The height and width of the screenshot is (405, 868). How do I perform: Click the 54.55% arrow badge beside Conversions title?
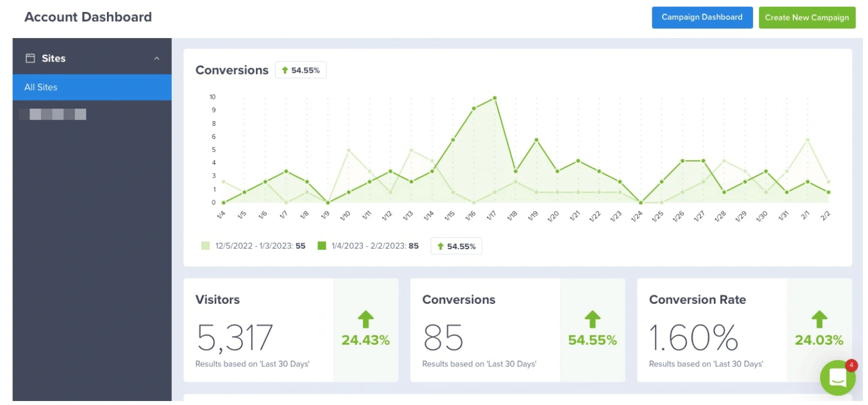coord(300,69)
